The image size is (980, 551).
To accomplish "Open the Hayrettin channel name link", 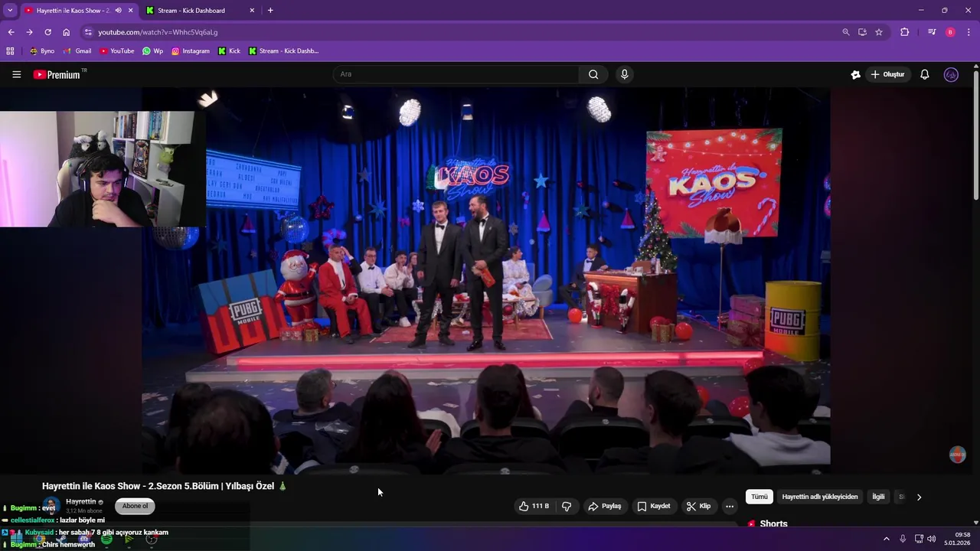I will 81,502.
